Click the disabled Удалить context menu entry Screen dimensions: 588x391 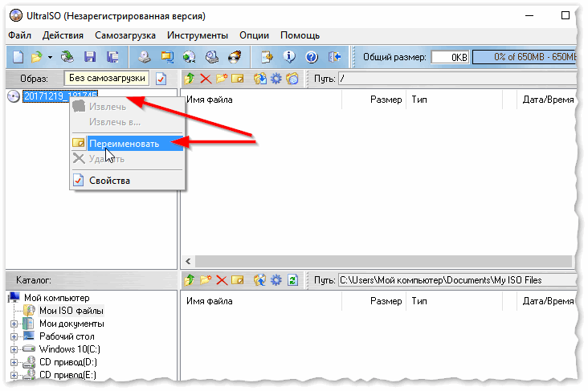[x=128, y=159]
